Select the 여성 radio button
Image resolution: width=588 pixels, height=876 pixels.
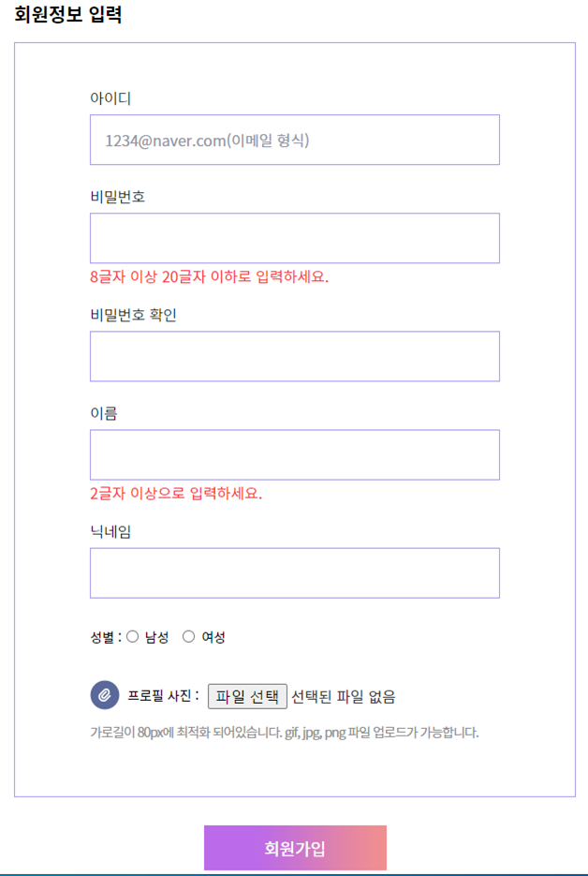188,637
